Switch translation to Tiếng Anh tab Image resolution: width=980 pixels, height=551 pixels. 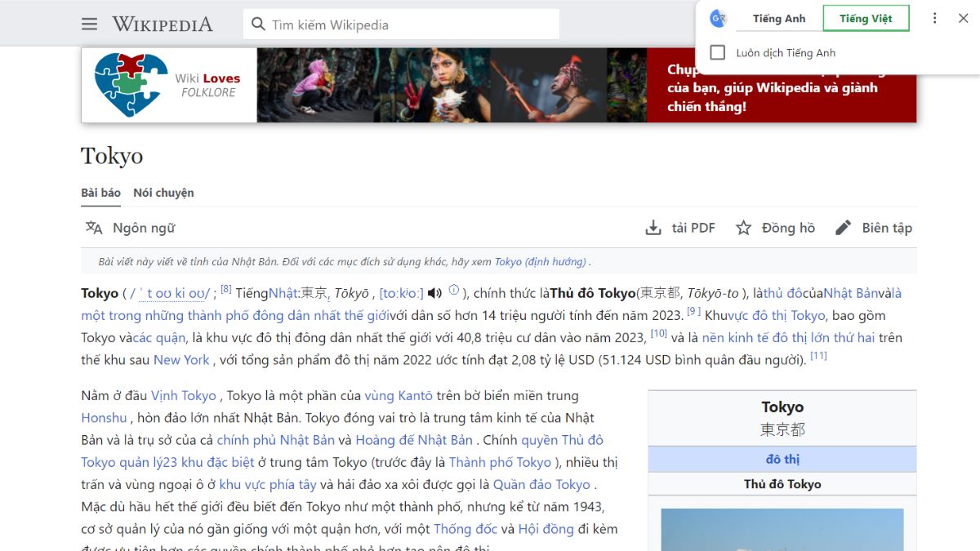click(779, 18)
